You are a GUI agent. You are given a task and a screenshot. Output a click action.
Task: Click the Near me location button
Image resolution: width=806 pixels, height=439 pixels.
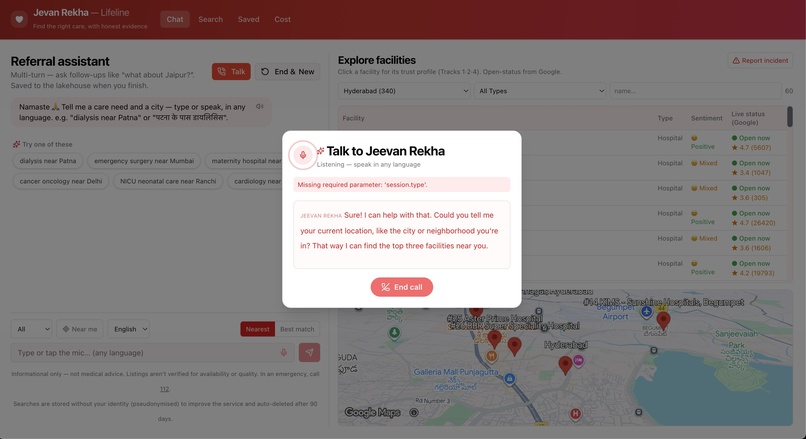click(80, 329)
